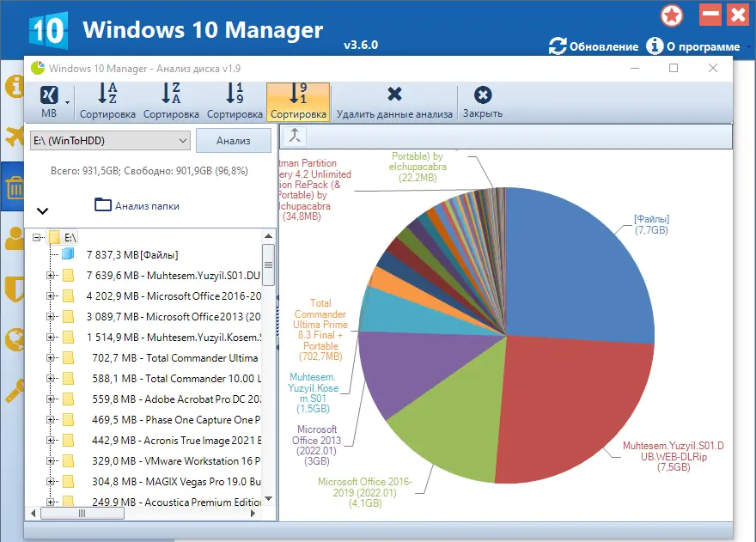The width and height of the screenshot is (756, 542).
Task: Expand Muhtesem.Yuzyil.S01 folder node
Action: point(50,276)
